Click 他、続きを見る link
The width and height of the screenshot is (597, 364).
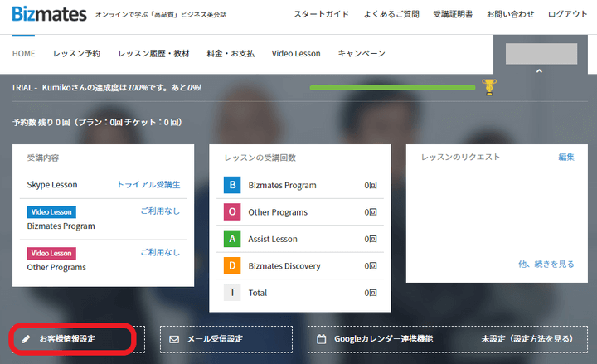pyautogui.click(x=546, y=264)
